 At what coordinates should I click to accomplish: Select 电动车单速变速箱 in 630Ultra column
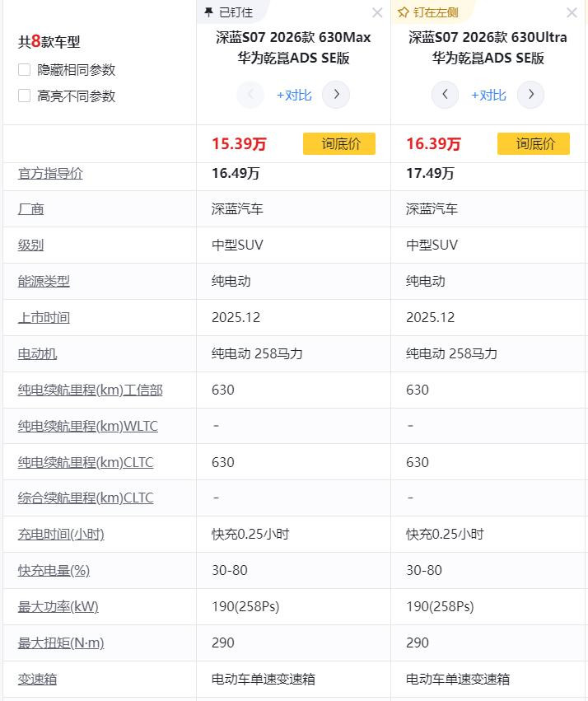pos(458,679)
